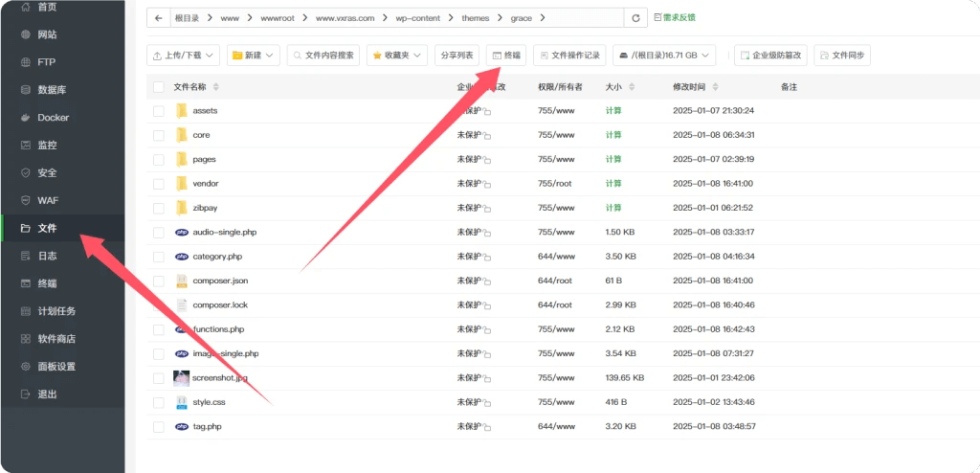This screenshot has width=980, height=473.
Task: Go to 计划任务 in the sidebar
Action: [56, 311]
